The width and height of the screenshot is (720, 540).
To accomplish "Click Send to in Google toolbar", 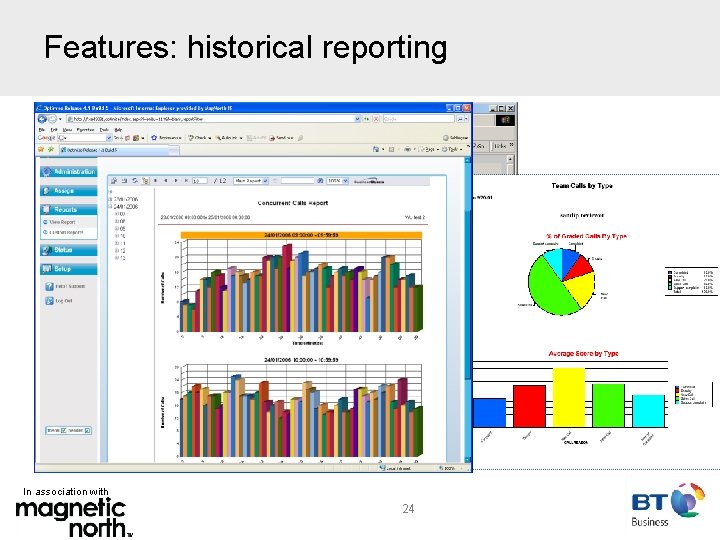I will click(281, 138).
